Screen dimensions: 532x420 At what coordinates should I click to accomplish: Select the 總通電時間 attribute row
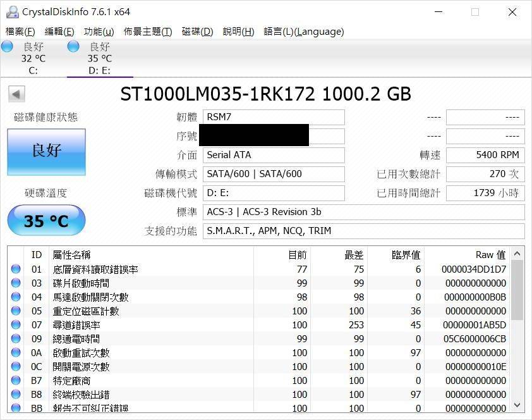click(259, 339)
